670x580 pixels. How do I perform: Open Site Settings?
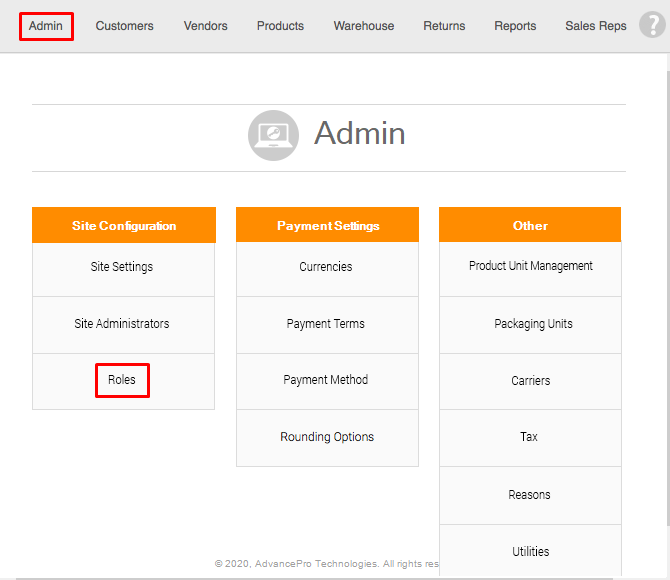click(x=122, y=267)
